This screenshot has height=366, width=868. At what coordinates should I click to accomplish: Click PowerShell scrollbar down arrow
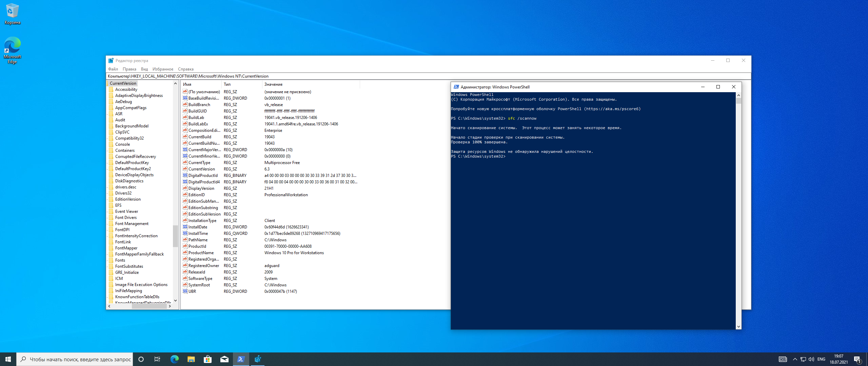coord(738,327)
